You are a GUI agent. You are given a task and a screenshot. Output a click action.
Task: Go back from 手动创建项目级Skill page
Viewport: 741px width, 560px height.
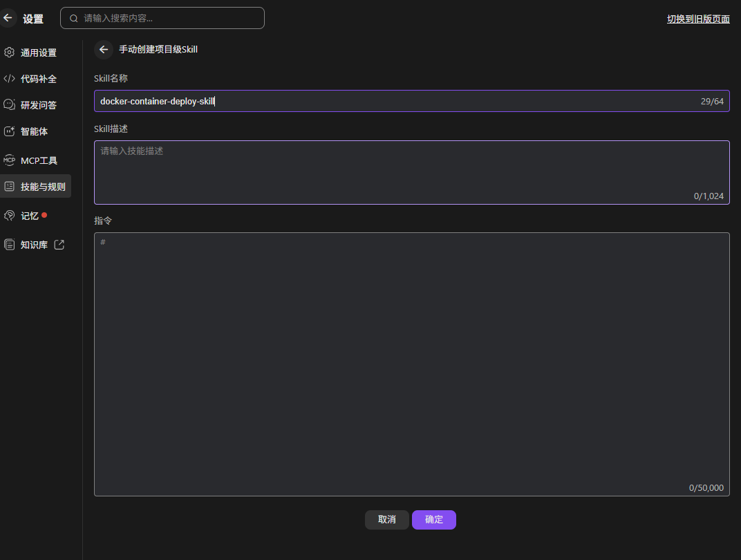[x=104, y=49]
